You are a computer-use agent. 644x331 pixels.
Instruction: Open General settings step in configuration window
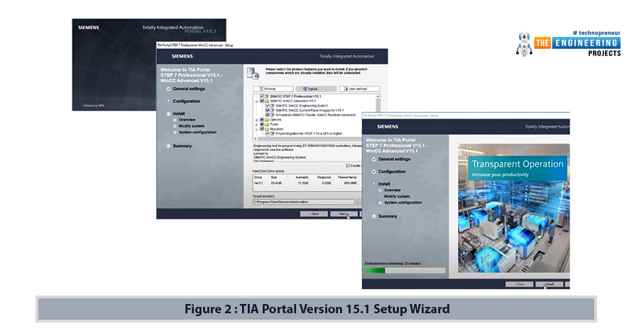point(189,89)
